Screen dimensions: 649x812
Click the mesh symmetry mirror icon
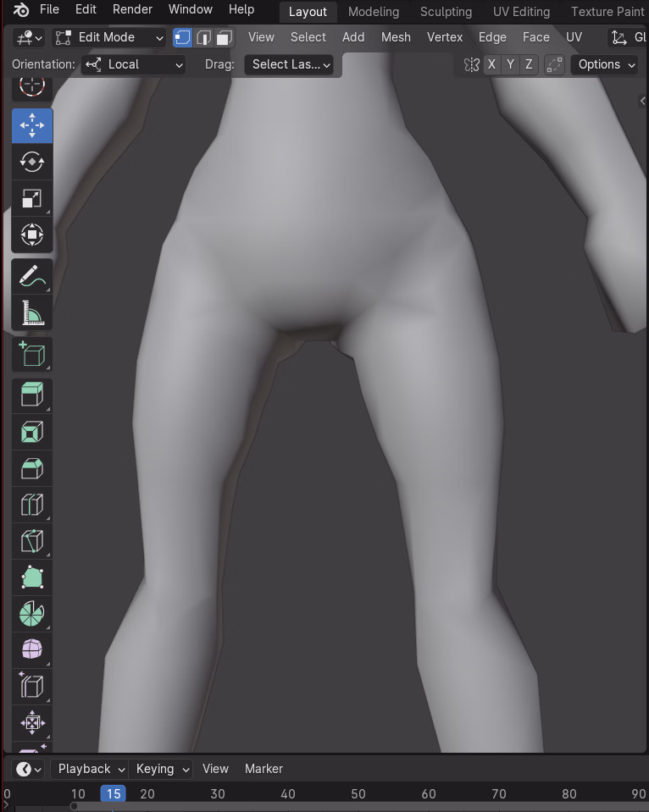coord(472,64)
